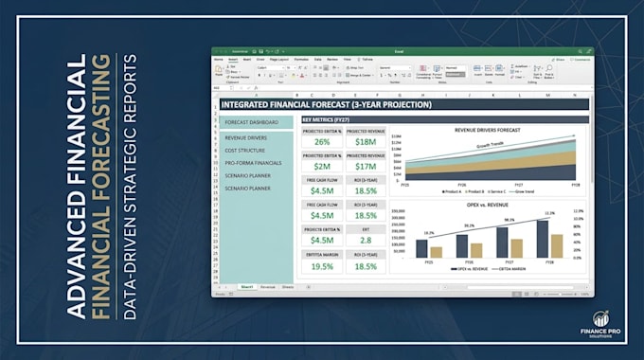644x360 pixels.
Task: Toggle Bold formatting
Action: 259,75
